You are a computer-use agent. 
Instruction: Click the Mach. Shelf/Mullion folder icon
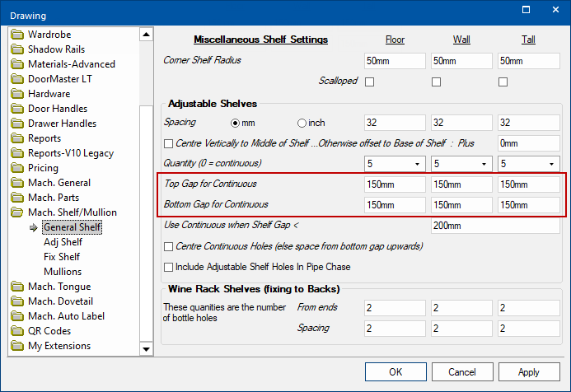pyautogui.click(x=17, y=212)
